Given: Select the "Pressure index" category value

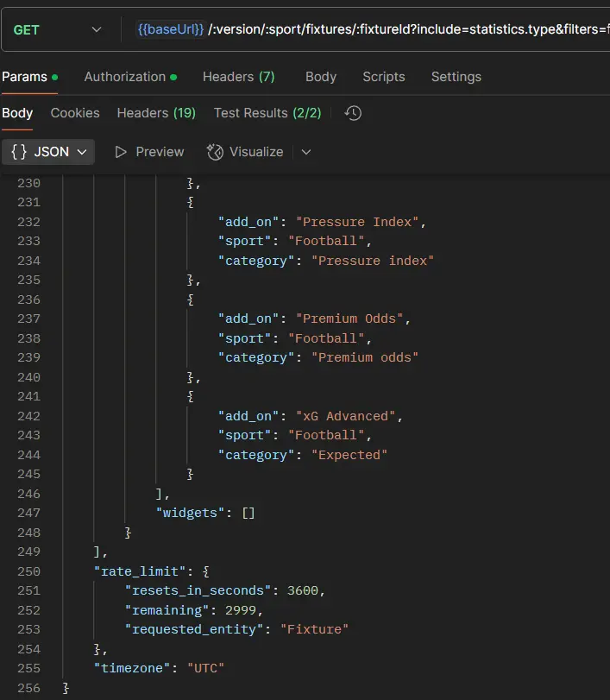Looking at the screenshot, I should point(373,261).
